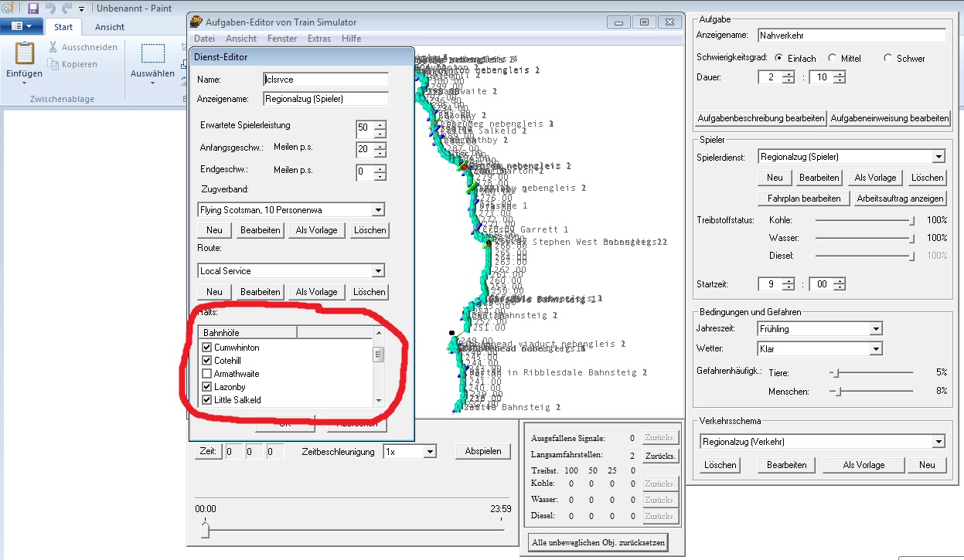
Task: Click the Redo arrow in Paint's title bar
Action: click(x=67, y=8)
